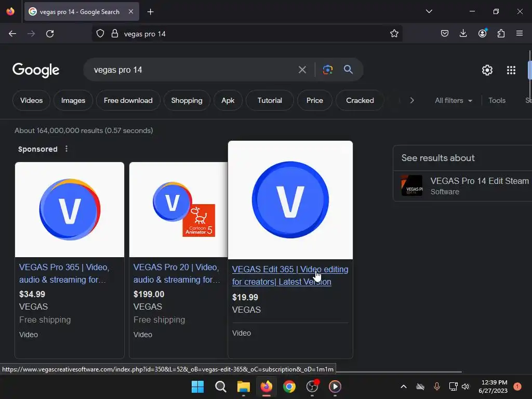Close the vegas pro 14 tab

click(131, 11)
